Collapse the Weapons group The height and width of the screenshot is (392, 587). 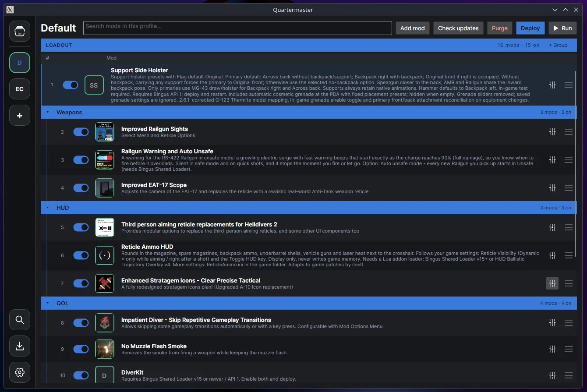pyautogui.click(x=48, y=112)
